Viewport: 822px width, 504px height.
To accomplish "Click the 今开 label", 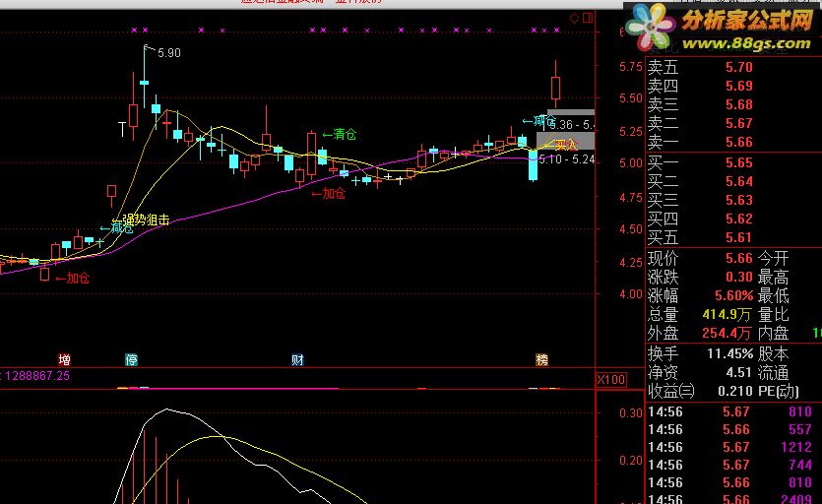I will coord(773,258).
